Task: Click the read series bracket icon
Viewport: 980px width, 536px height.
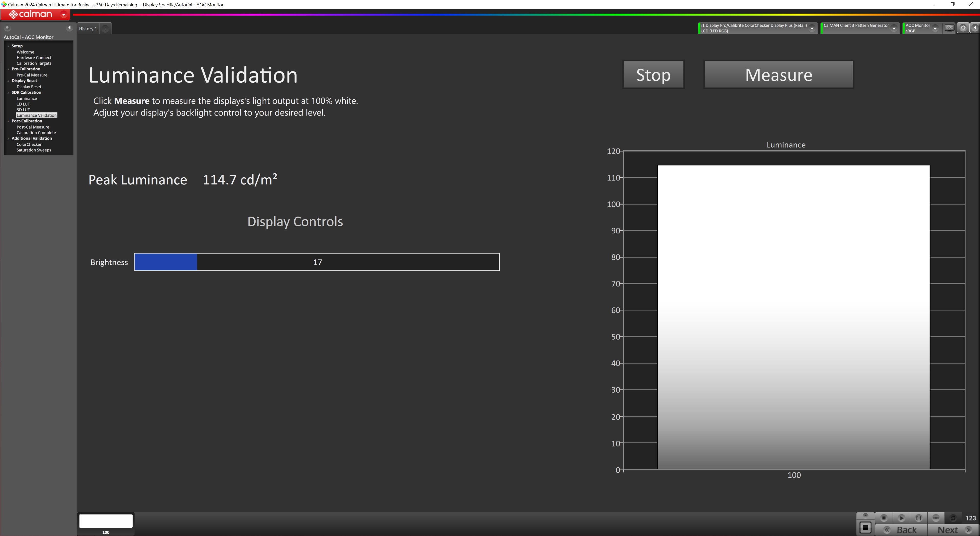Action: (918, 518)
